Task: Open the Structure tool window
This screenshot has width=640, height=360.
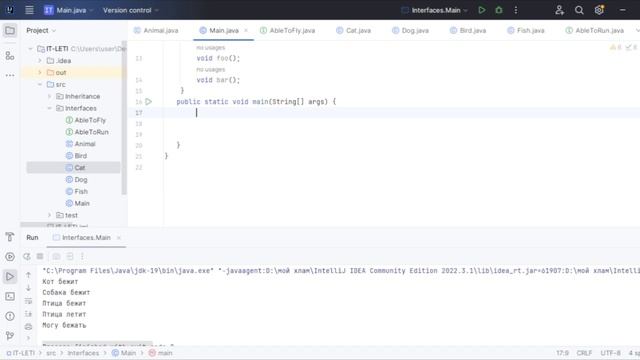Action: pyautogui.click(x=10, y=56)
